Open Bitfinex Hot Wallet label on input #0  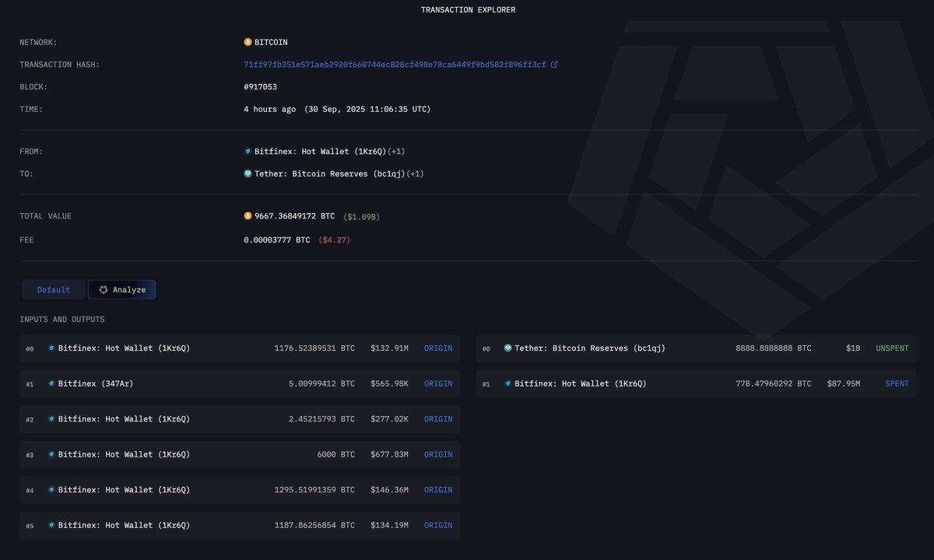tap(124, 348)
